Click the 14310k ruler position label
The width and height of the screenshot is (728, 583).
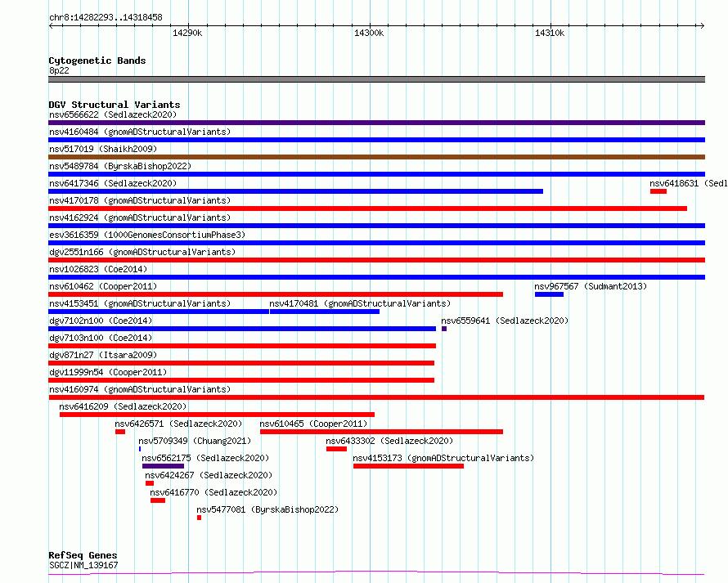(550, 33)
